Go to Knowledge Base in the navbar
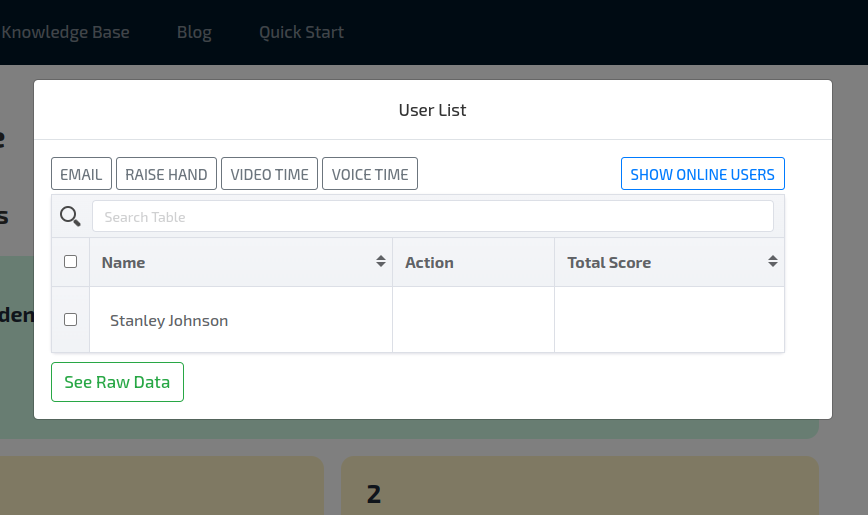This screenshot has height=515, width=868. [x=66, y=32]
